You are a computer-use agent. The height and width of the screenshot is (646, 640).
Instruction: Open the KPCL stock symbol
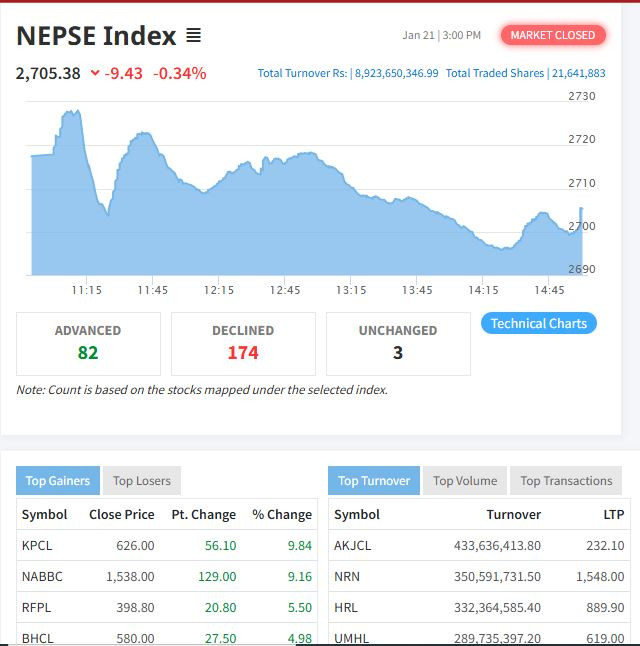[x=38, y=546]
